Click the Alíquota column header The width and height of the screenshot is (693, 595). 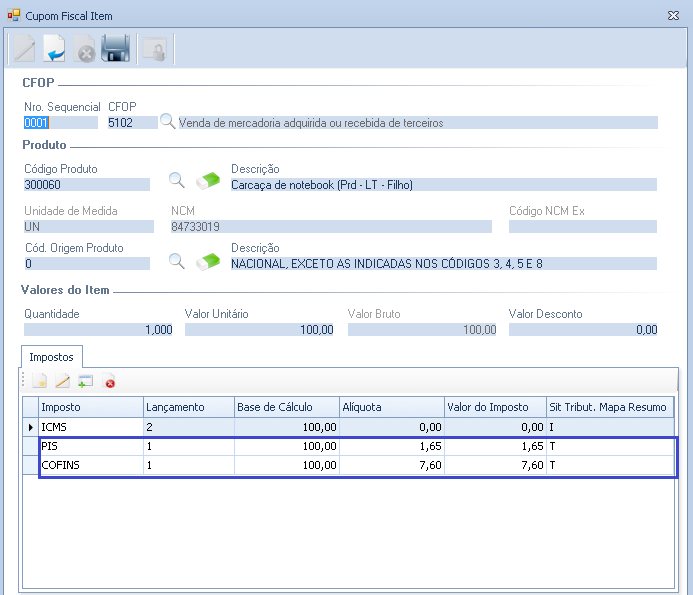coord(390,407)
